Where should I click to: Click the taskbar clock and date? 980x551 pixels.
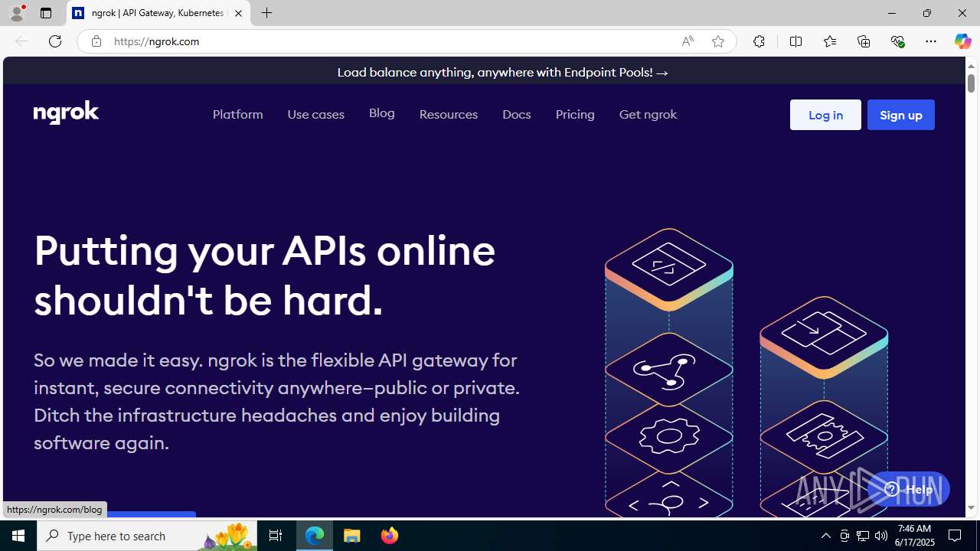[x=913, y=536]
